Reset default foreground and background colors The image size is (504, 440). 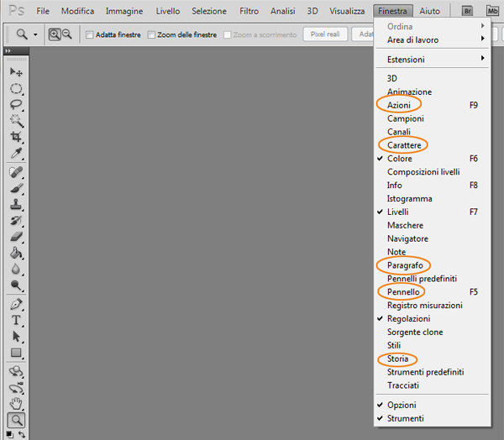(9, 434)
